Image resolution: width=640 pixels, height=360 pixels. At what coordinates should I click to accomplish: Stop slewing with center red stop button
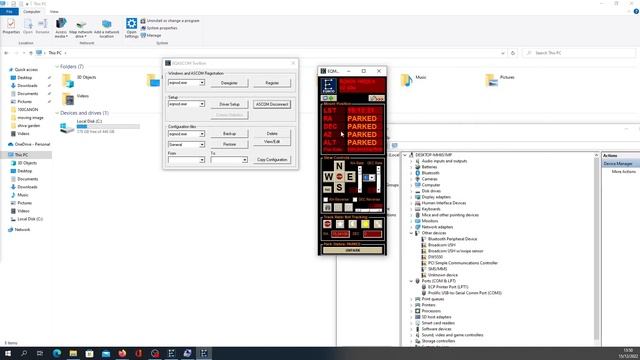click(x=339, y=177)
